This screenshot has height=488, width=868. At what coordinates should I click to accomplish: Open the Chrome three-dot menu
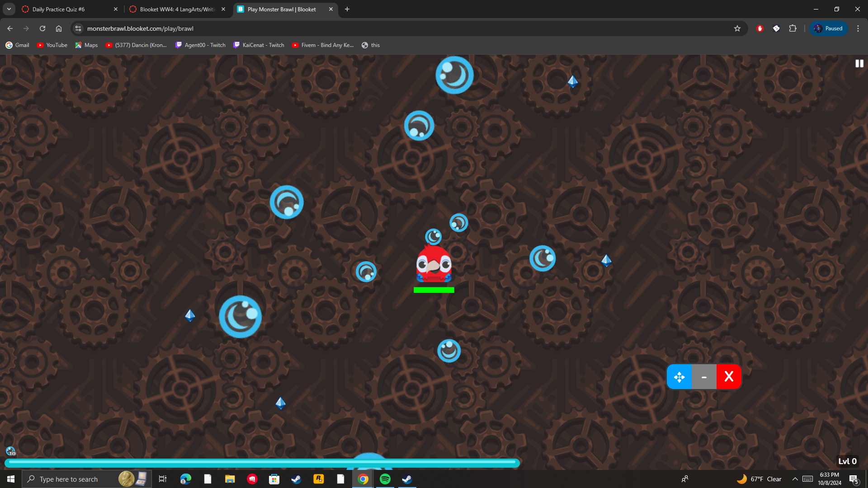[858, 28]
